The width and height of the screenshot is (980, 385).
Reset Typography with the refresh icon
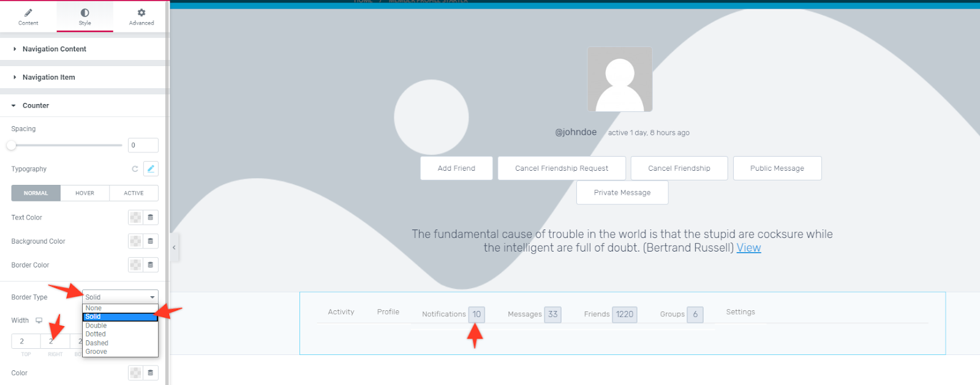pyautogui.click(x=135, y=169)
